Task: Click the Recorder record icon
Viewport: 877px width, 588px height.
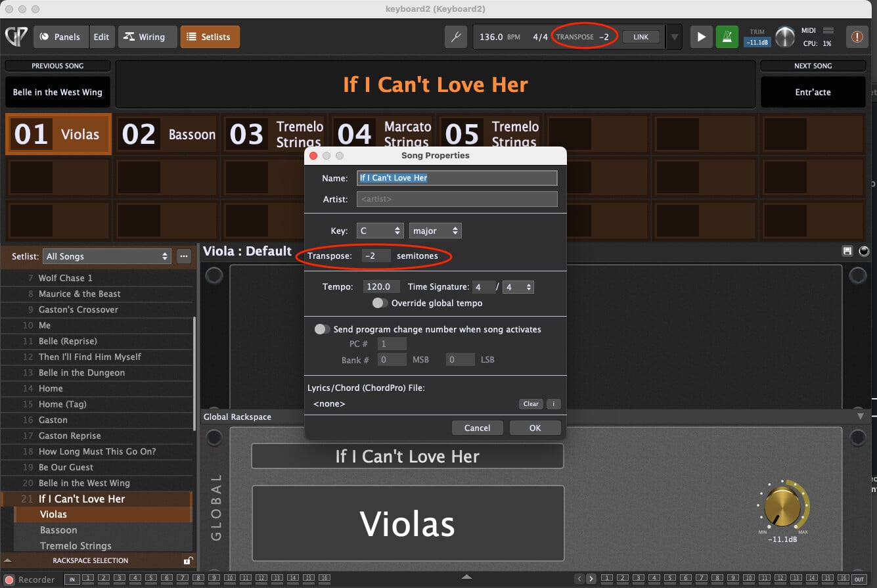Action: click(9, 579)
